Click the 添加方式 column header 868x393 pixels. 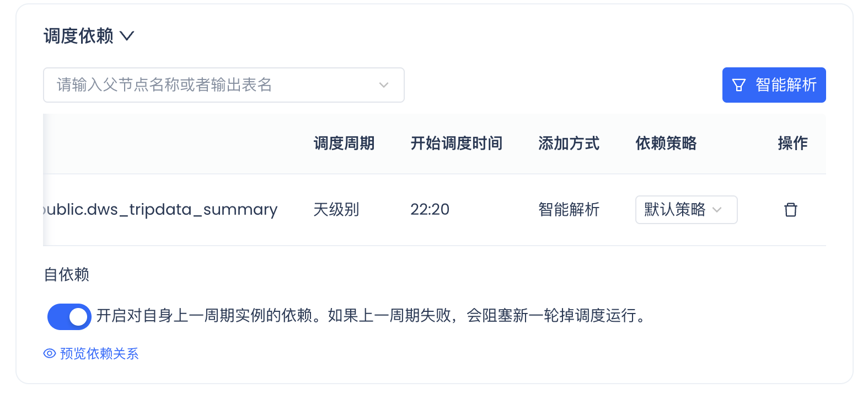pos(569,144)
